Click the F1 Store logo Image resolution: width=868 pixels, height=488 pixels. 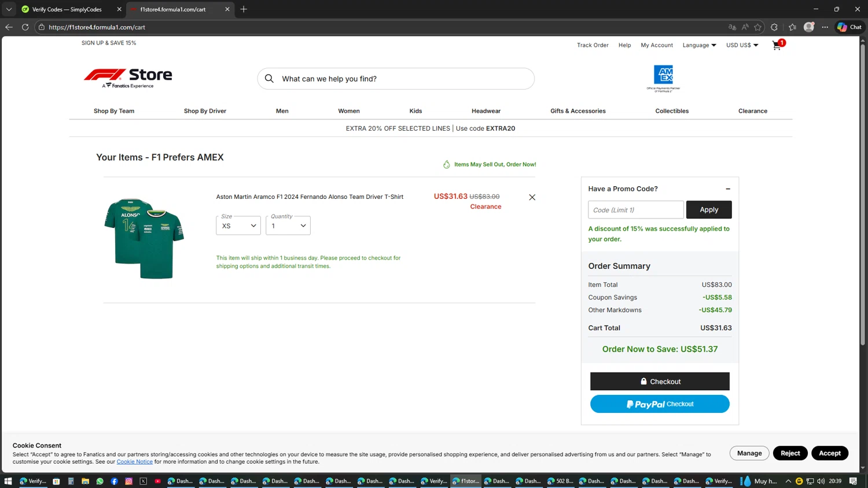pyautogui.click(x=128, y=78)
